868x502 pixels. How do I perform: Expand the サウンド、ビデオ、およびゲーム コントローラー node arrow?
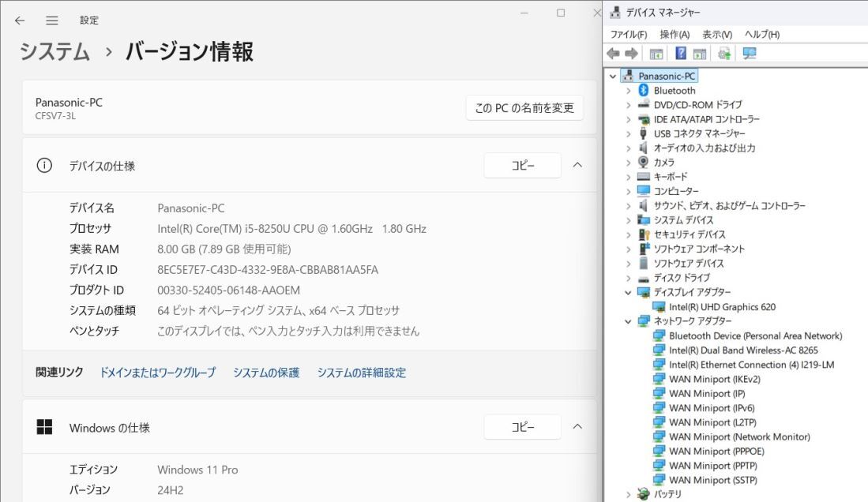coord(629,206)
